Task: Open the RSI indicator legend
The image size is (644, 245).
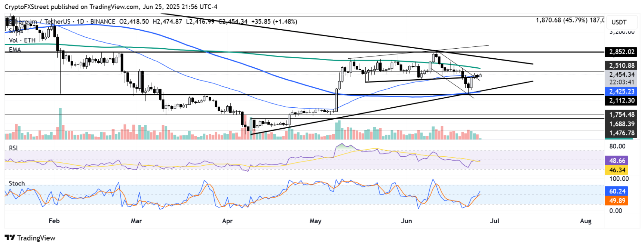Action: (x=13, y=148)
